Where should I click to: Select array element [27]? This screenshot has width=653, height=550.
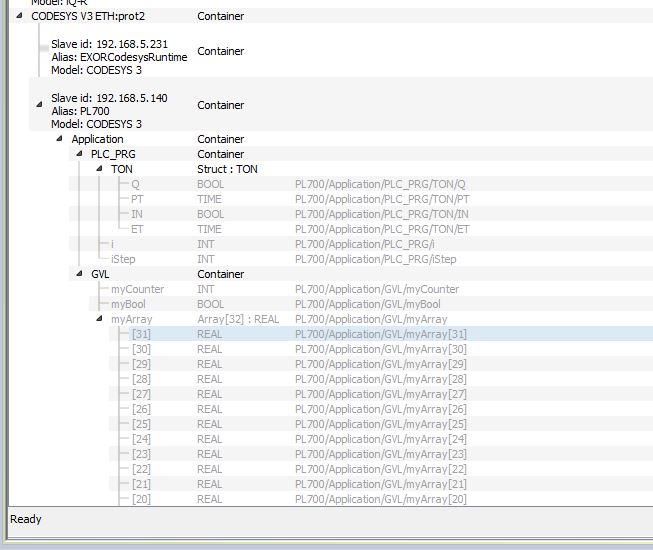point(141,394)
